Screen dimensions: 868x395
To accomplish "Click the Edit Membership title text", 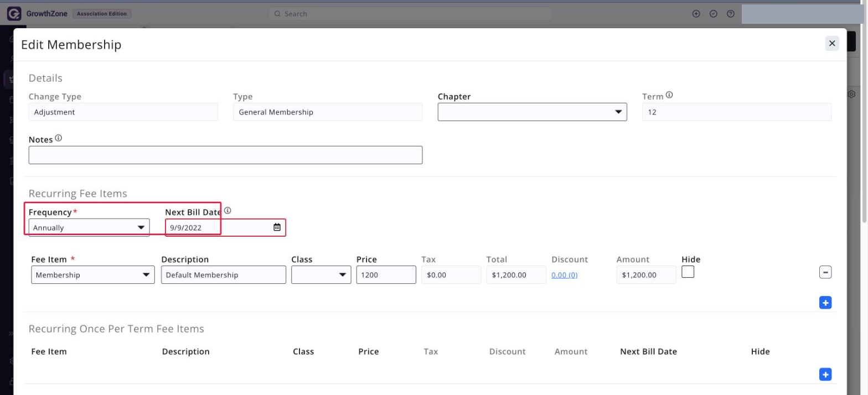I will pos(71,45).
